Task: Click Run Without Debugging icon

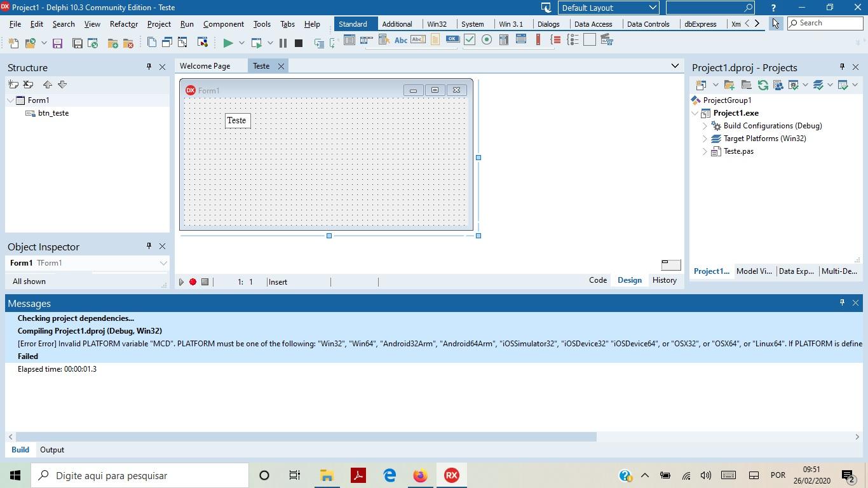Action: tap(257, 43)
